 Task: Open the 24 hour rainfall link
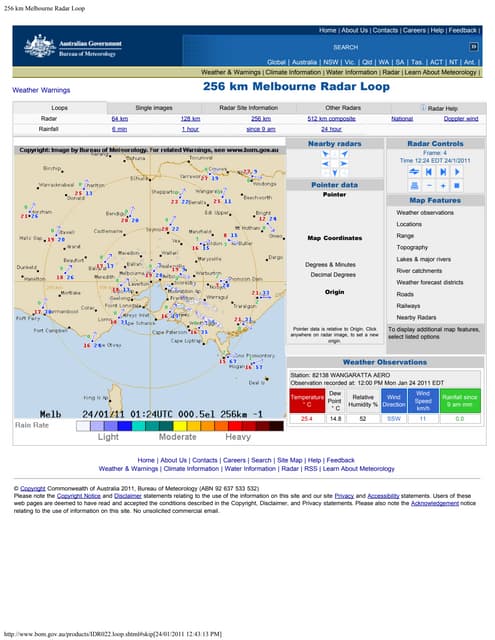click(x=331, y=129)
